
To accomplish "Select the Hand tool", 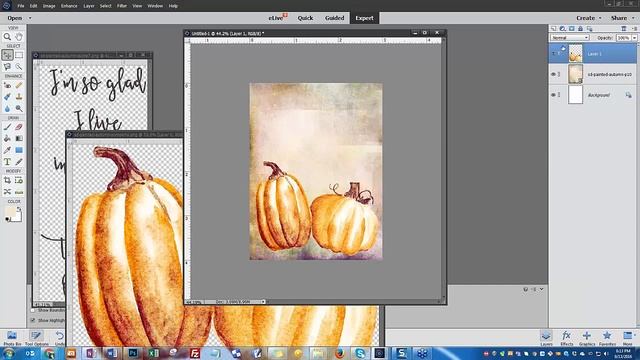I will pyautogui.click(x=19, y=37).
